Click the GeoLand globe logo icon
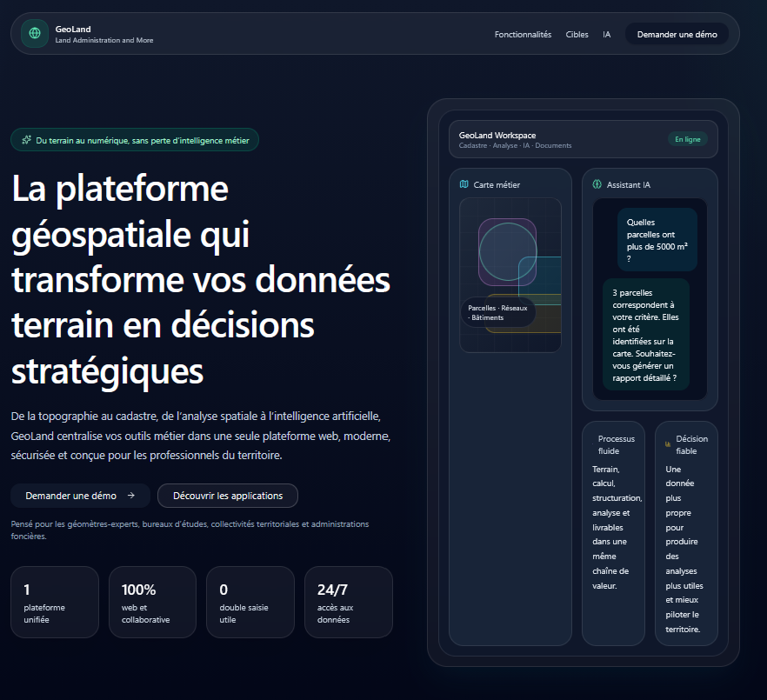Viewport: 767px width, 700px height. click(x=35, y=33)
